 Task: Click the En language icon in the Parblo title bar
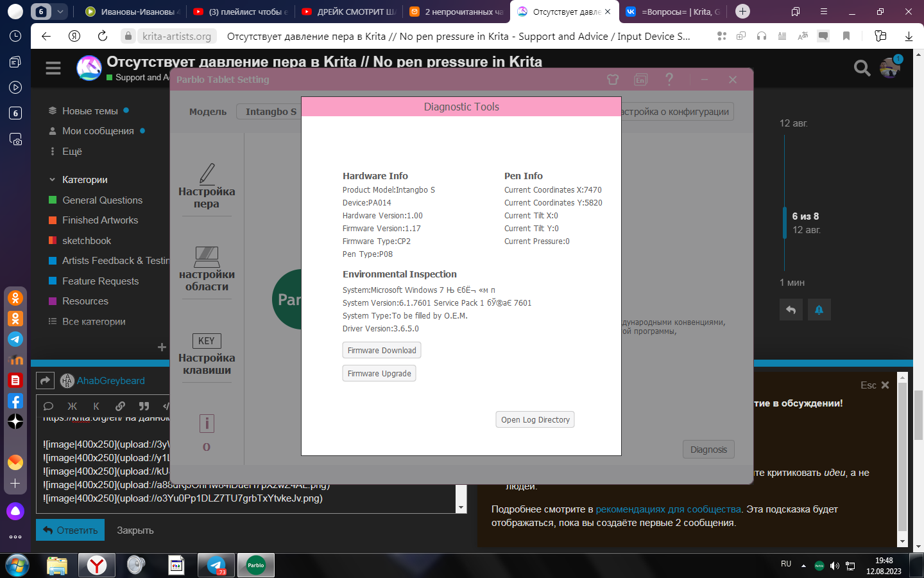(640, 80)
